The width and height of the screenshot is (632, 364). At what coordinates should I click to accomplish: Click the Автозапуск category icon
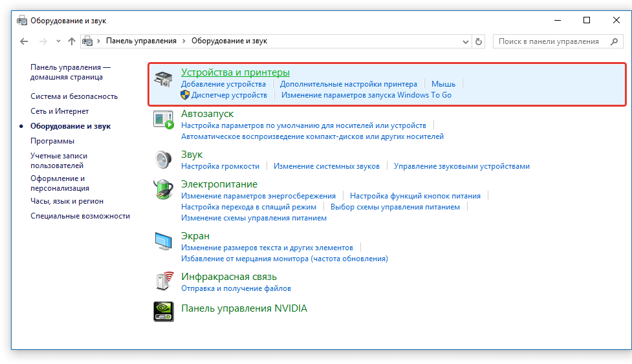(163, 119)
